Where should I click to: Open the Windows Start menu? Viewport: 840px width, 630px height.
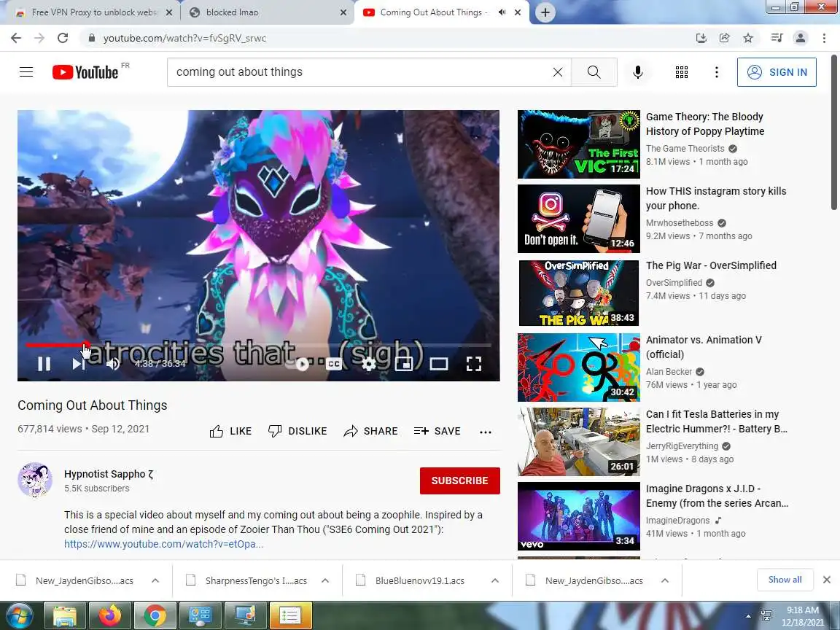[19, 615]
